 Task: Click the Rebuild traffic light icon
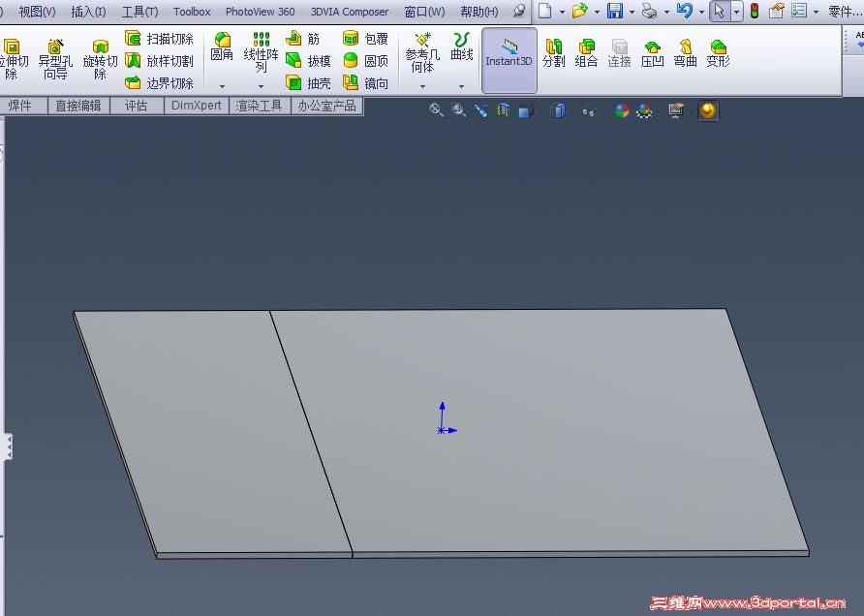click(x=755, y=11)
